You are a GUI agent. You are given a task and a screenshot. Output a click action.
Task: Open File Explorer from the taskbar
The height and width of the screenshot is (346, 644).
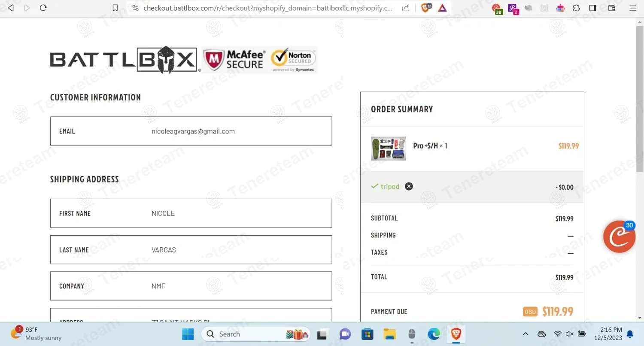[389, 334]
